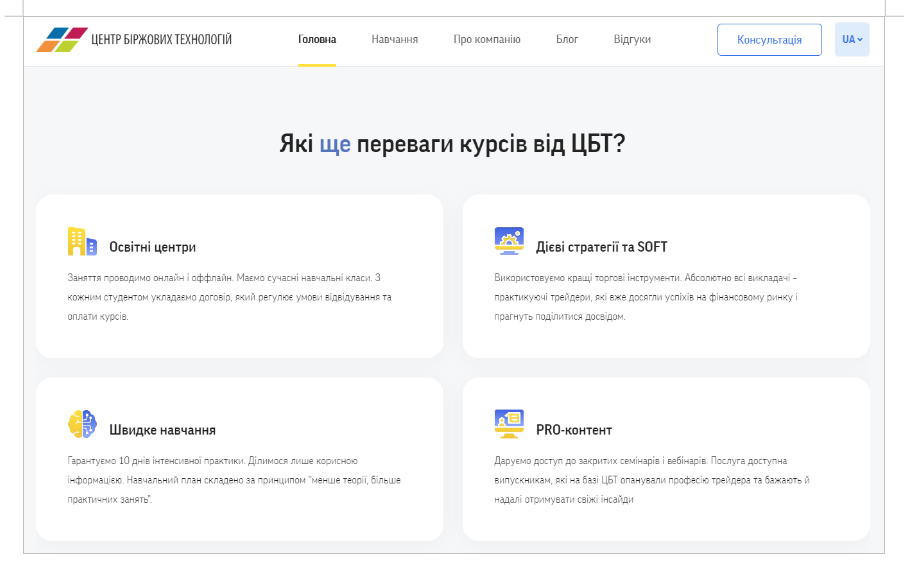Click the monitor presenter icon beside PRO-контент

[x=509, y=424]
